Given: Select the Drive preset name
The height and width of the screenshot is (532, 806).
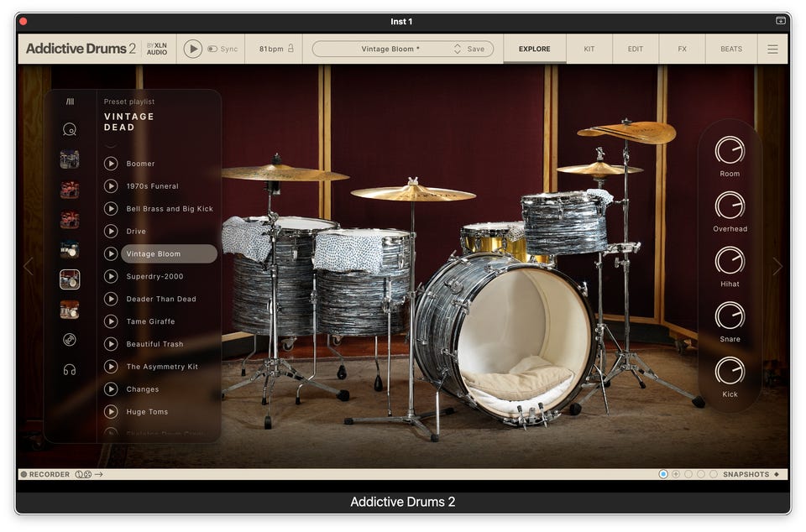Looking at the screenshot, I should (136, 231).
